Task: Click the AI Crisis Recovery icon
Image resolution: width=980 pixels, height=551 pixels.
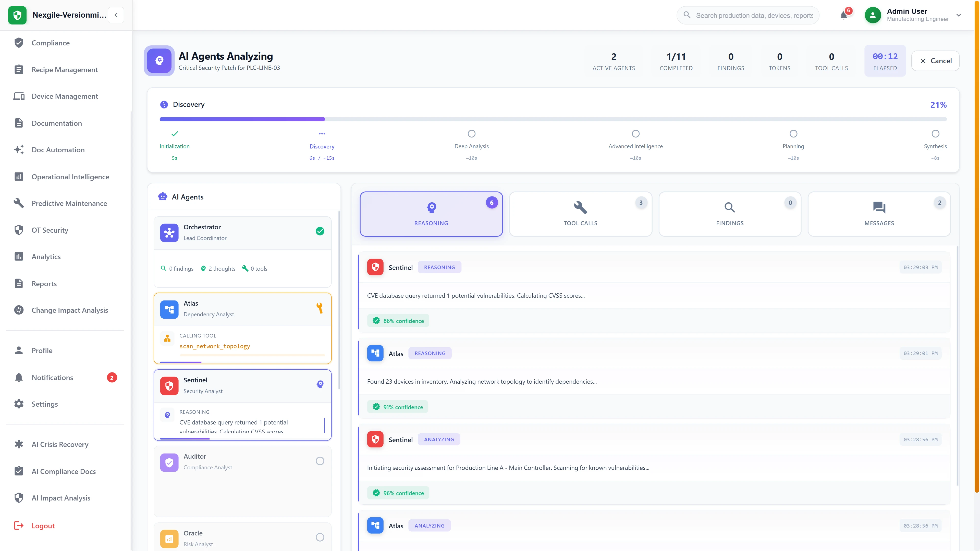Action: coord(19,444)
